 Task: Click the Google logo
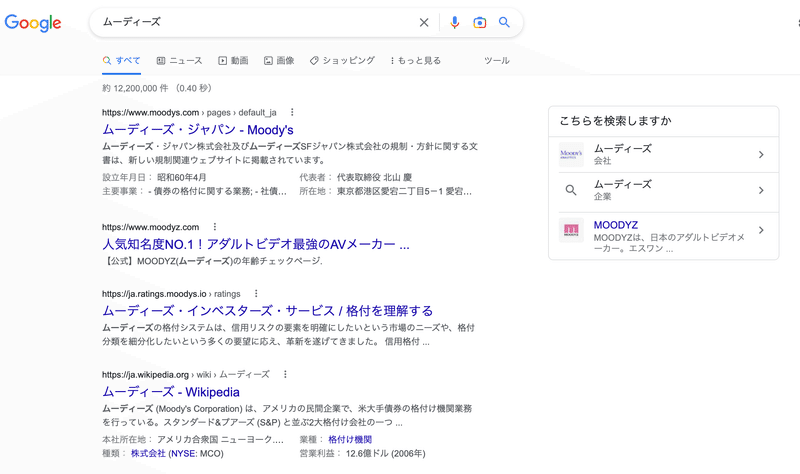tap(33, 23)
